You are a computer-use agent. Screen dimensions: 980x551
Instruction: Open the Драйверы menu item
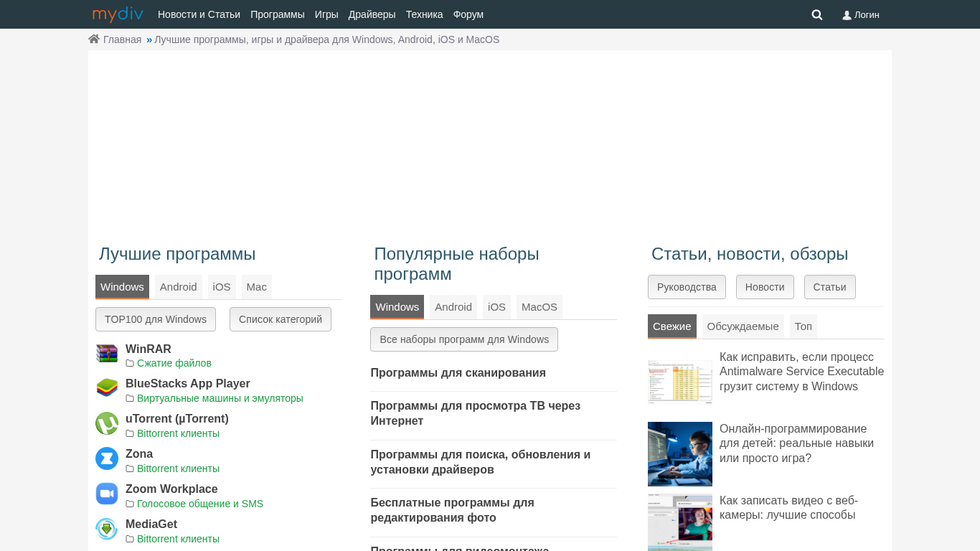(372, 14)
